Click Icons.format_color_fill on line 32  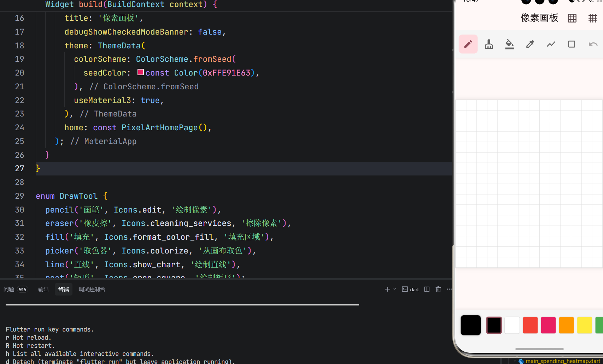tap(159, 237)
